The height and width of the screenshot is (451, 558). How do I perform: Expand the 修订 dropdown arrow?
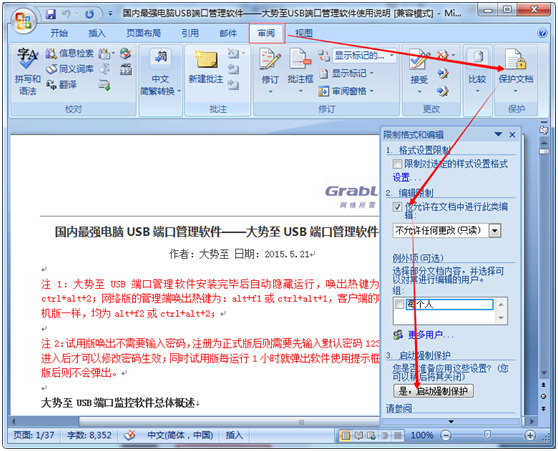tap(270, 91)
